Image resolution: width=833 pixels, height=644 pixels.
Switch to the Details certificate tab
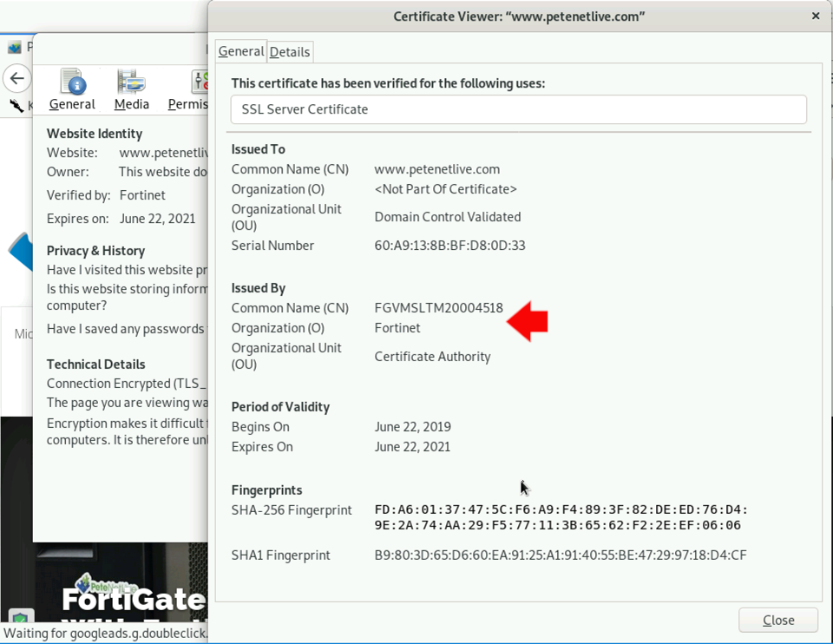click(x=290, y=52)
